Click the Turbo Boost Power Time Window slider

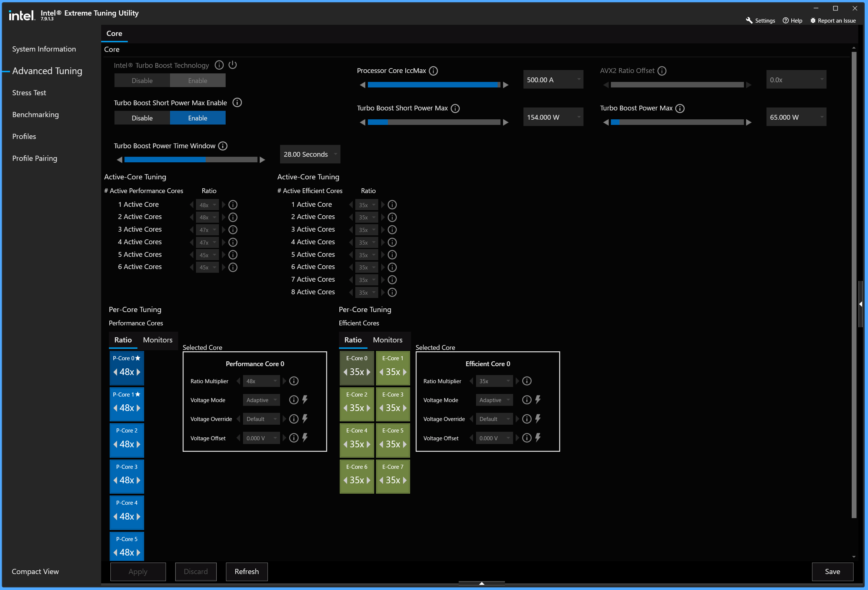coord(191,160)
